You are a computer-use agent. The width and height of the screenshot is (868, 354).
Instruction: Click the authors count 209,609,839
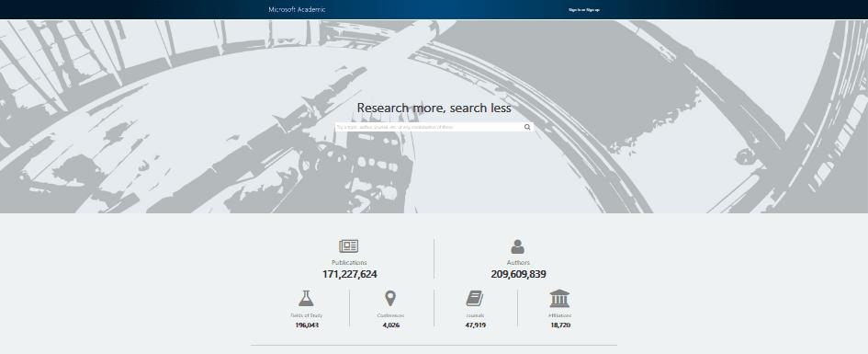[x=518, y=274]
